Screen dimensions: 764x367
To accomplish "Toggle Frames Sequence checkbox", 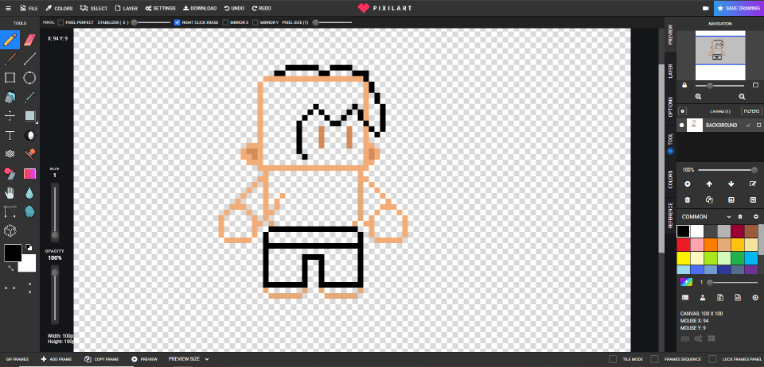I will [x=655, y=359].
